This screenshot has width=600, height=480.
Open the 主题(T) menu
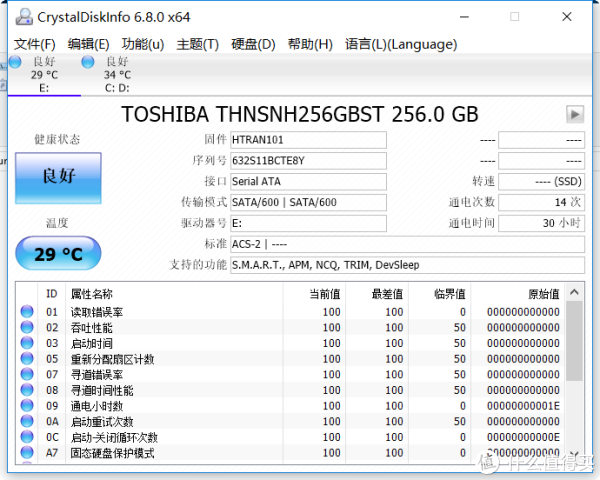(197, 44)
